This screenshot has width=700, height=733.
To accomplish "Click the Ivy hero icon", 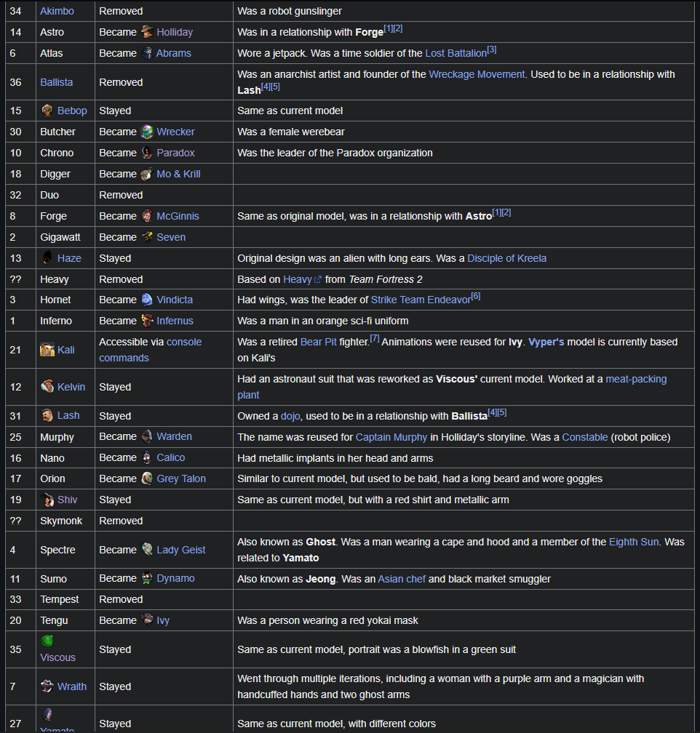I will [148, 620].
